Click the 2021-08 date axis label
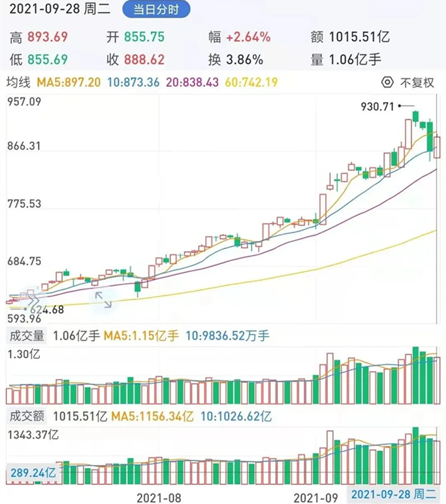Screen dimensions: 446x504 (x=159, y=497)
